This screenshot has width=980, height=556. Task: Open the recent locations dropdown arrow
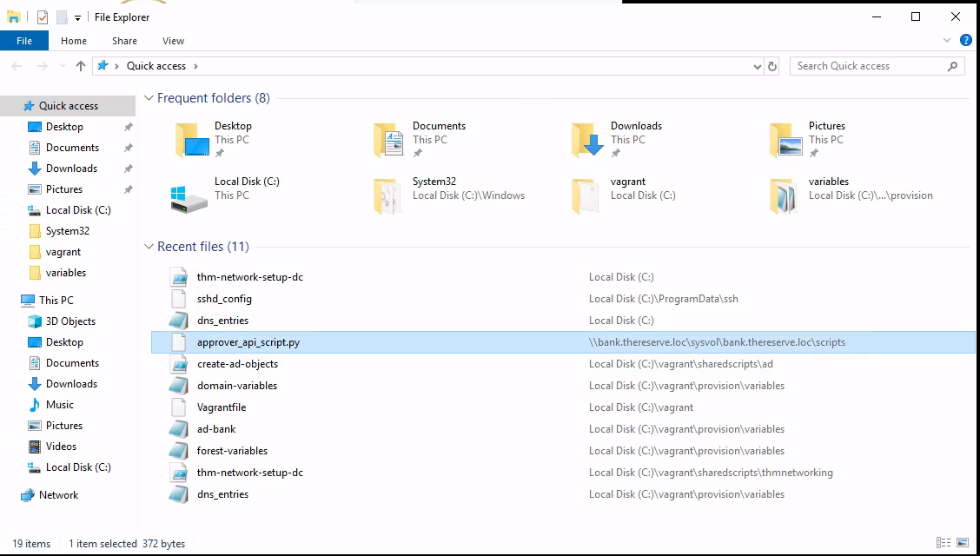(63, 66)
